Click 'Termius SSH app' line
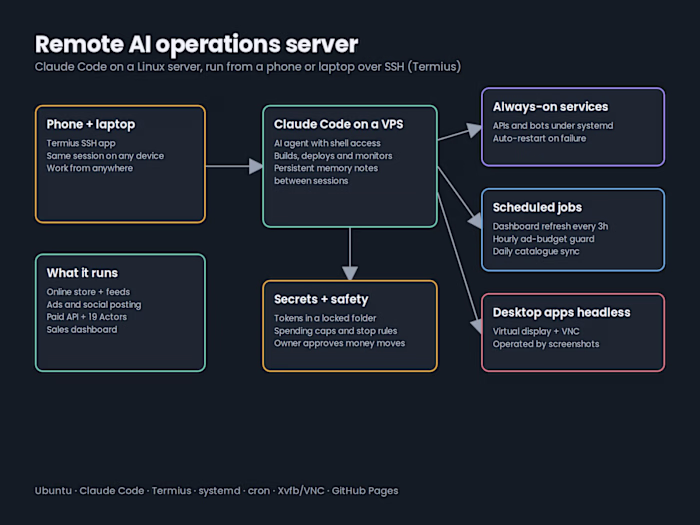This screenshot has height=525, width=700. point(81,143)
